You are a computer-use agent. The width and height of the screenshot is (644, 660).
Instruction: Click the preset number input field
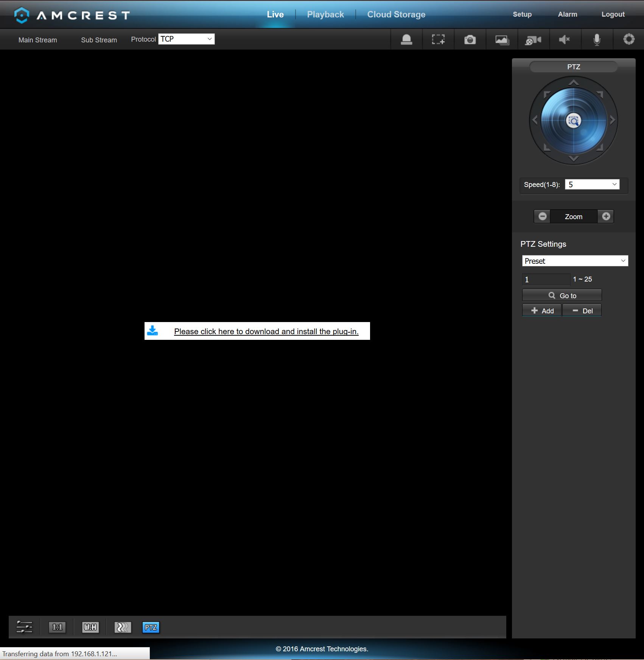click(546, 279)
